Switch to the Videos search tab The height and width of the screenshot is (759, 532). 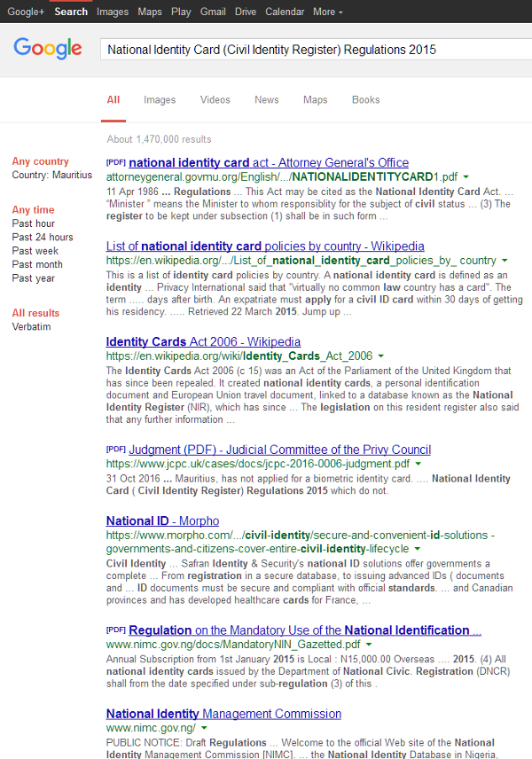(215, 100)
